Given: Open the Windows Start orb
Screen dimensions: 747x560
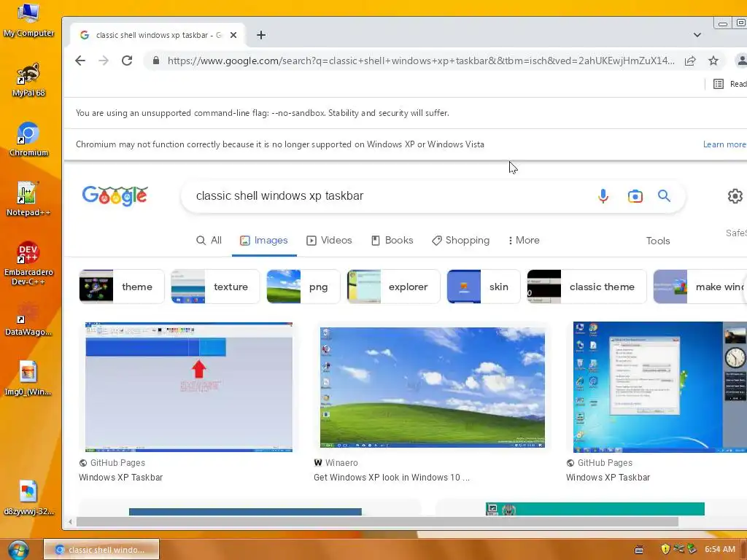Looking at the screenshot, I should (18, 550).
